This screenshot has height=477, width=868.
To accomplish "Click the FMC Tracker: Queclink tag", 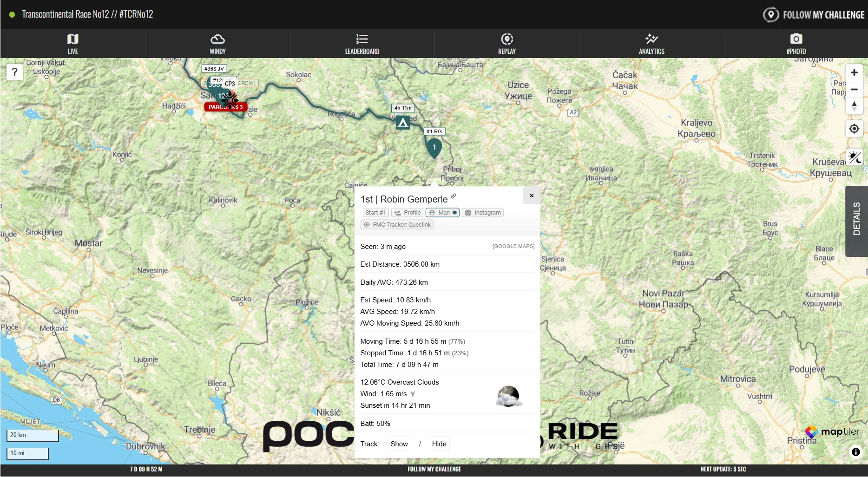I will pyautogui.click(x=397, y=225).
